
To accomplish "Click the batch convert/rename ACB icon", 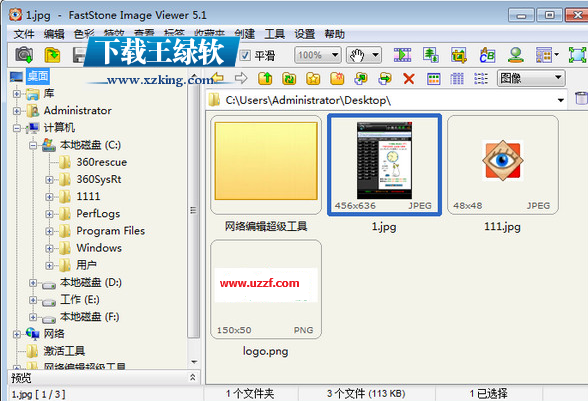I will pos(487,55).
